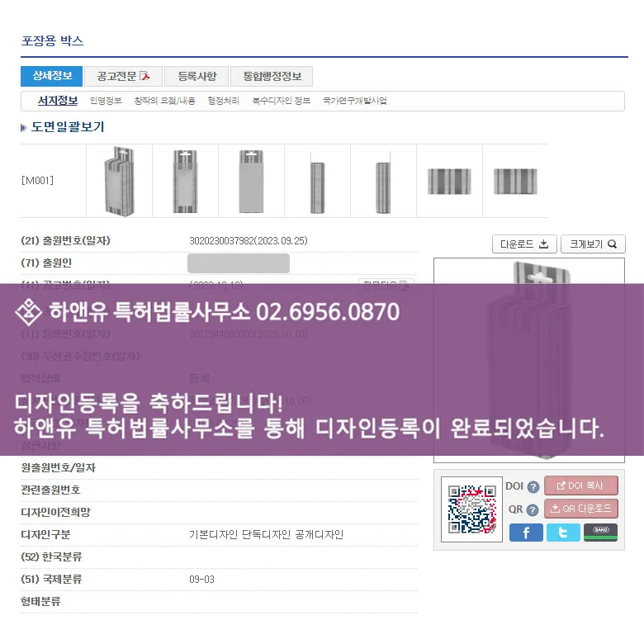644x644 pixels.
Task: Click the PDF icon next to 공고전문
Action: pos(144,76)
